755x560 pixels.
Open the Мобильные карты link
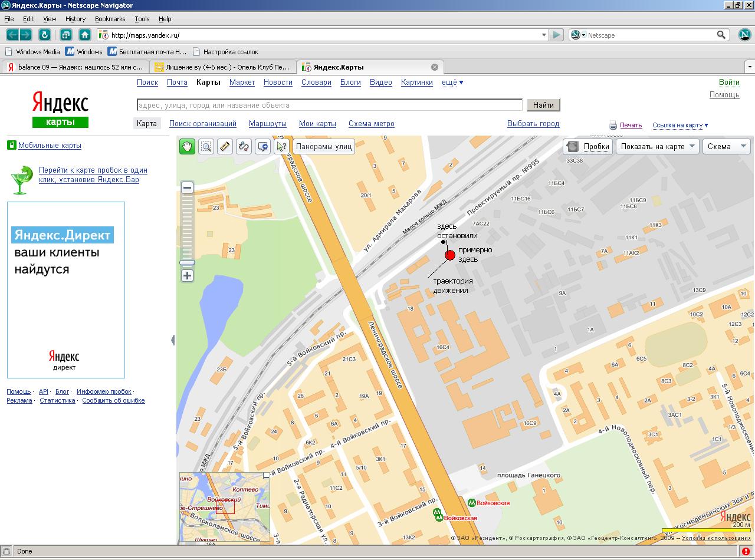pos(50,146)
